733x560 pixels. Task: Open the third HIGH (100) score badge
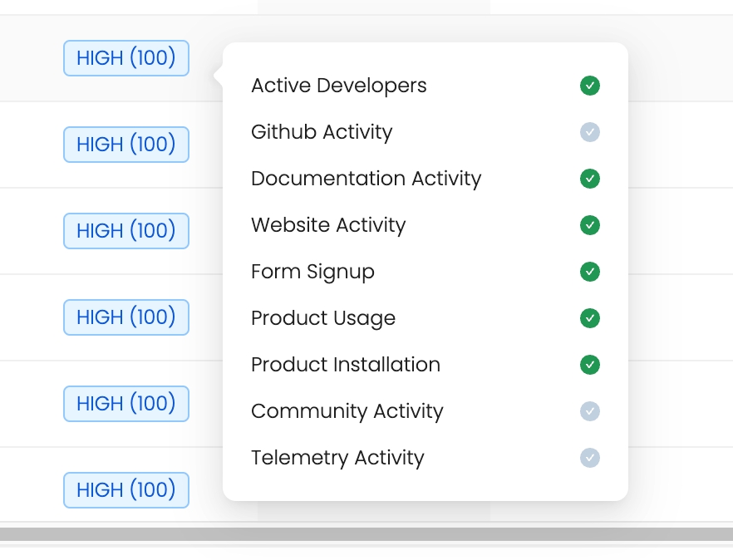126,231
